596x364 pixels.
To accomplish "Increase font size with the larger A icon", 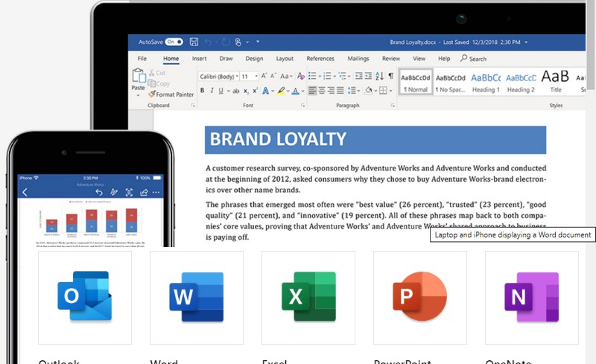I will tap(264, 76).
